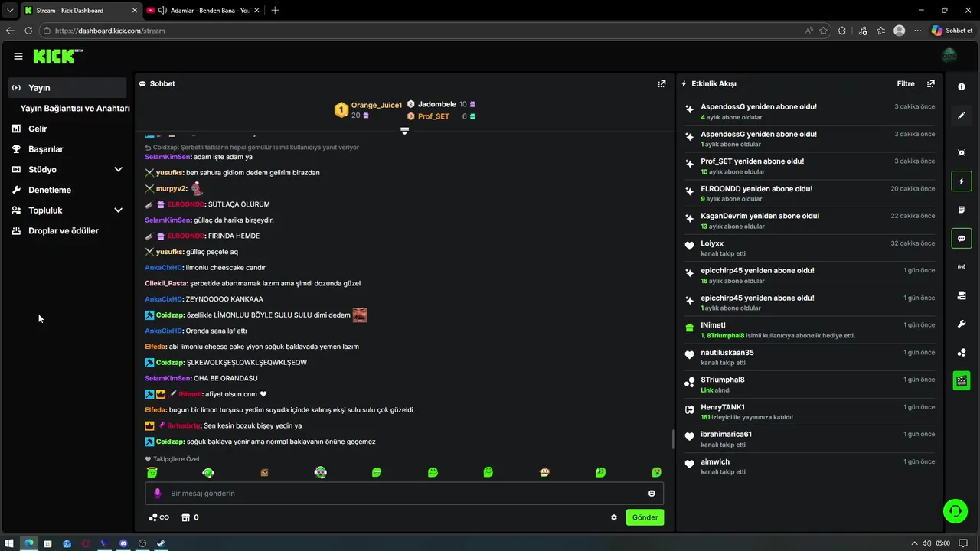Switch to the YouTube Adamlar browser tab
The width and height of the screenshot is (980, 551).
click(x=203, y=10)
